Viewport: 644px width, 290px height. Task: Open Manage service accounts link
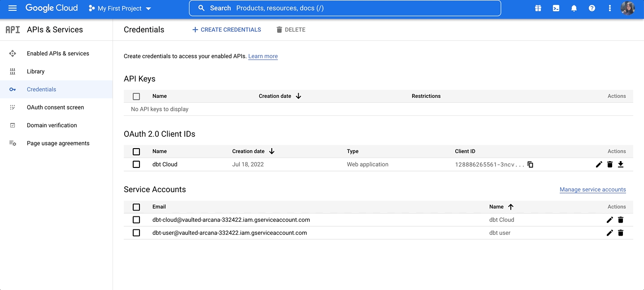click(593, 189)
